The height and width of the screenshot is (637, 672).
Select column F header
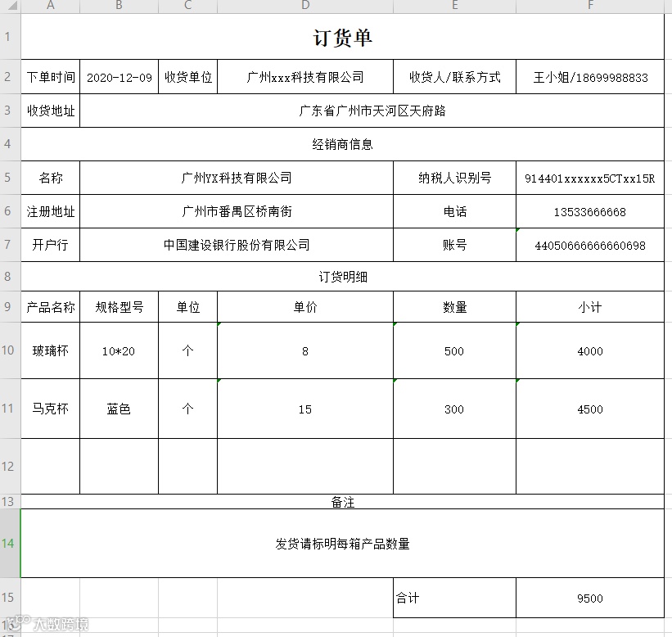(590, 6)
